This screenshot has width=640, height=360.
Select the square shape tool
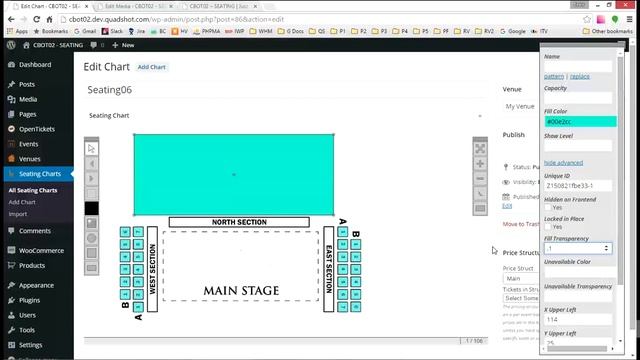[91, 253]
